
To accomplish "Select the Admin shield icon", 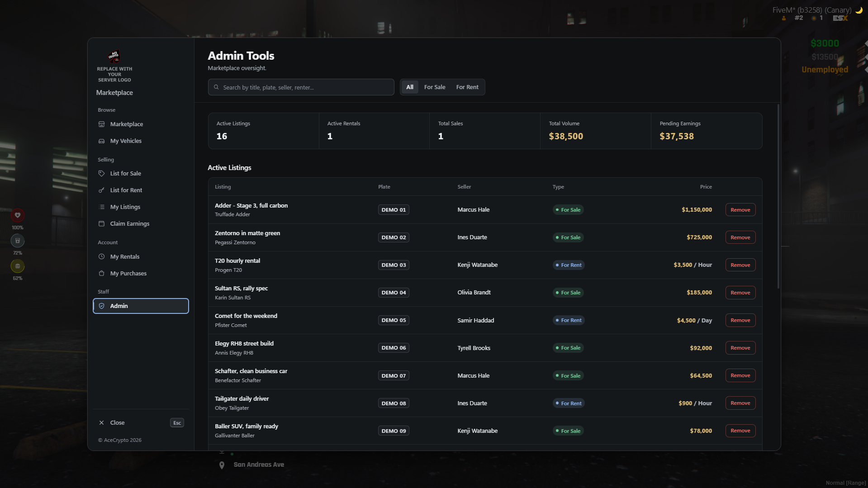I will coord(101,306).
